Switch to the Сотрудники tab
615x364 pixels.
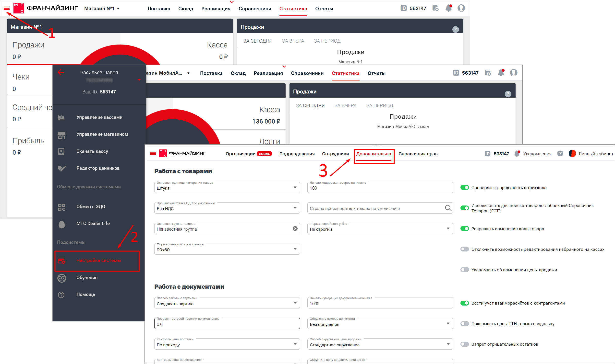(335, 154)
